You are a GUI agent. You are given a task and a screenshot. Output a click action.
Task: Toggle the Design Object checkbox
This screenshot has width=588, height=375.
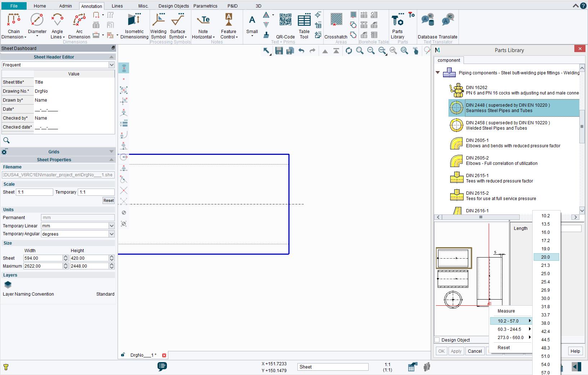[x=437, y=340]
